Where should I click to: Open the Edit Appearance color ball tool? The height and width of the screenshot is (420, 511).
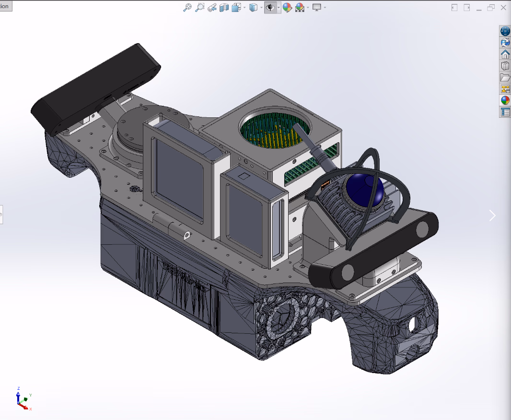pyautogui.click(x=287, y=8)
